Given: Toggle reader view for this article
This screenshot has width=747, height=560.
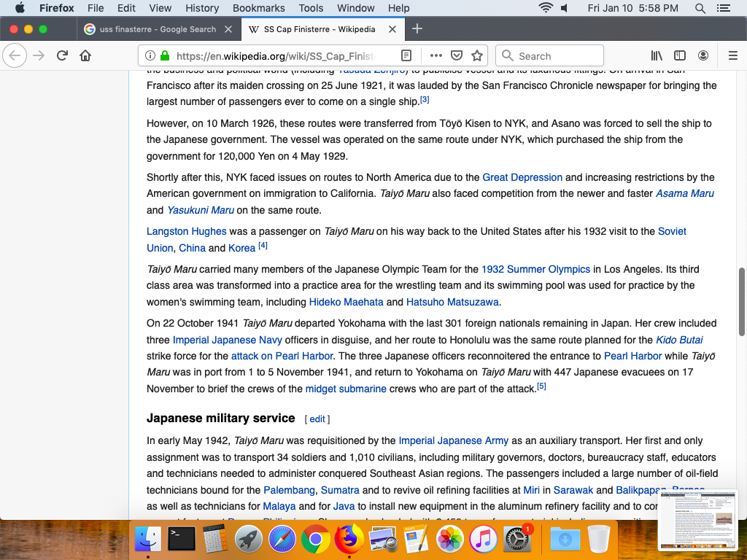Looking at the screenshot, I should pos(406,56).
